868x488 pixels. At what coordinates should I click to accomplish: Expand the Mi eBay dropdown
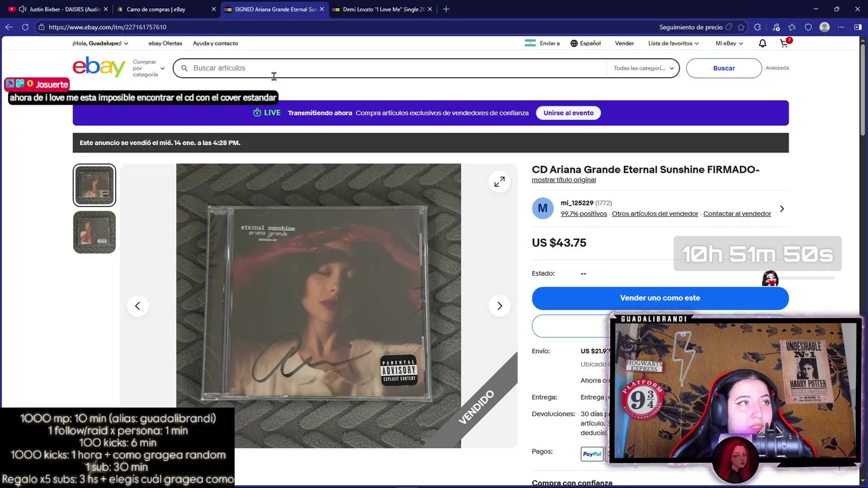point(729,43)
